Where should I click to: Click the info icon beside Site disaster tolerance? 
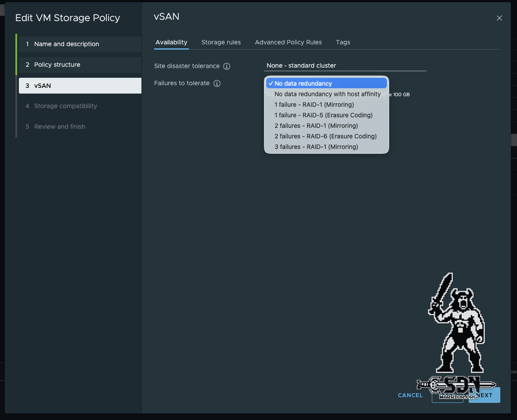227,66
